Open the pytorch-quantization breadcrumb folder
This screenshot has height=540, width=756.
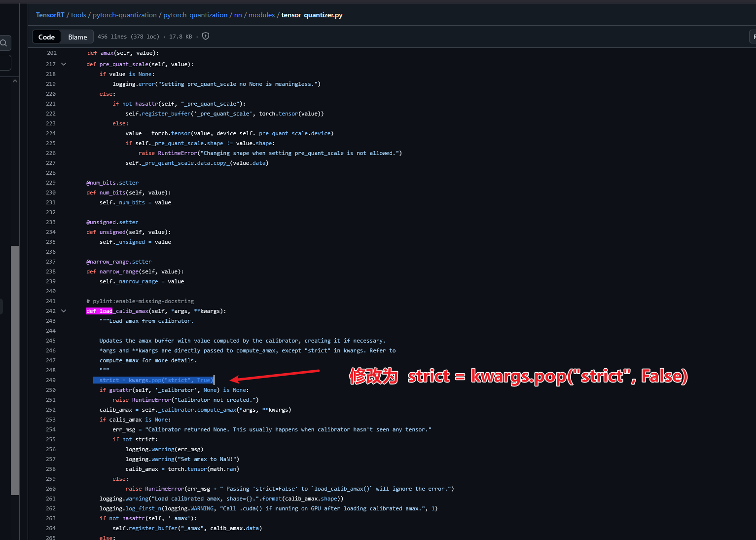click(x=124, y=15)
